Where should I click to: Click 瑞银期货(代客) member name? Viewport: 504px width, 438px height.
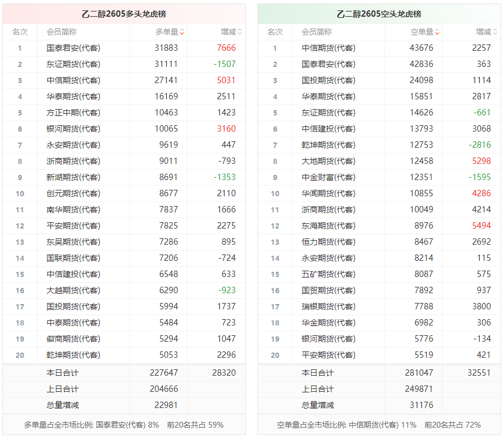[x=328, y=306]
